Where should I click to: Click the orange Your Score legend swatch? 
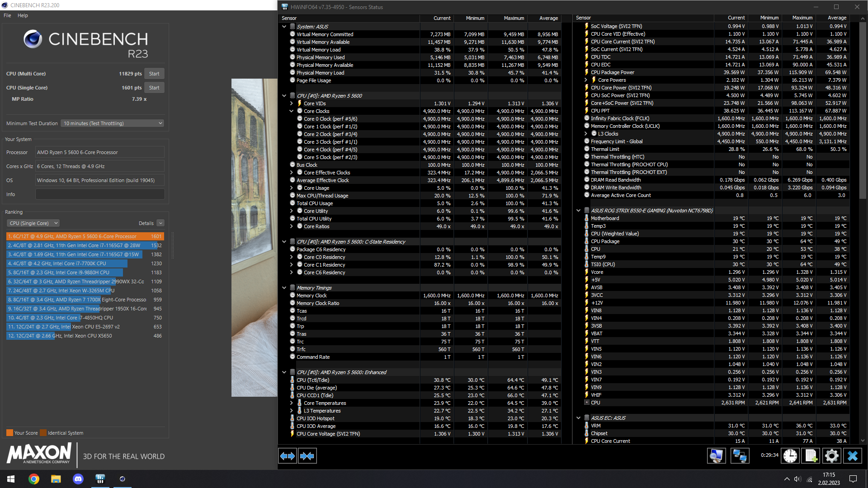coord(9,433)
